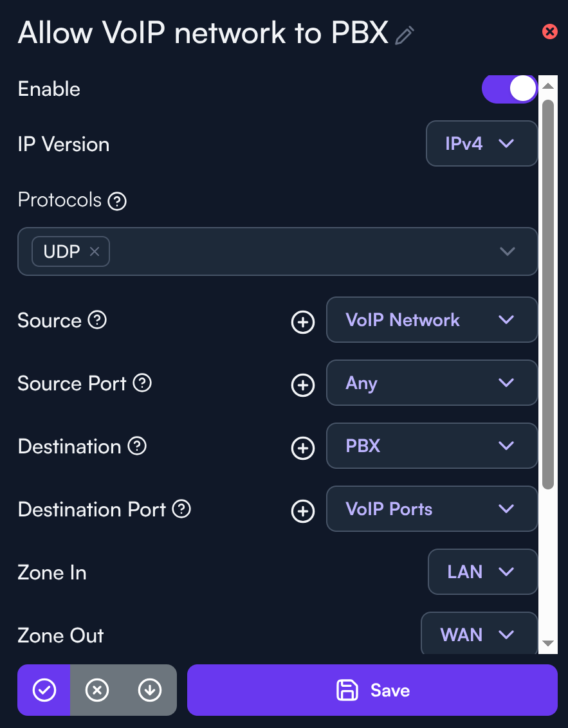Expand the Destination PBX dropdown
The width and height of the screenshot is (568, 728).
[432, 446]
